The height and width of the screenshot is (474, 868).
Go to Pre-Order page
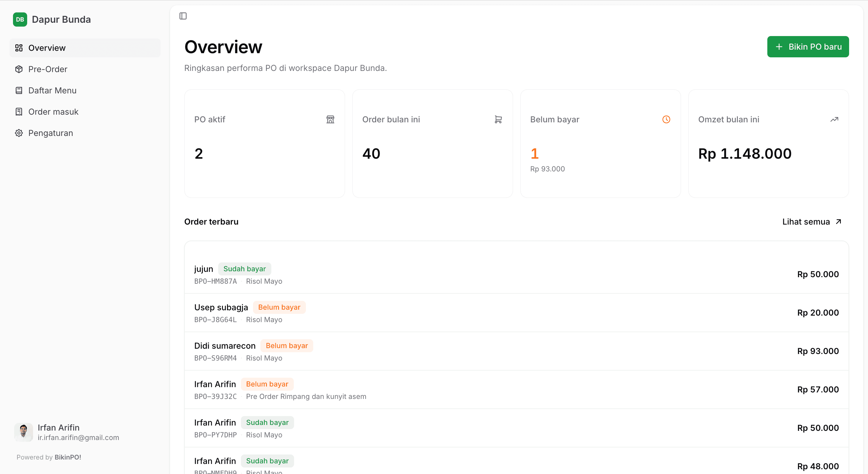click(85, 69)
